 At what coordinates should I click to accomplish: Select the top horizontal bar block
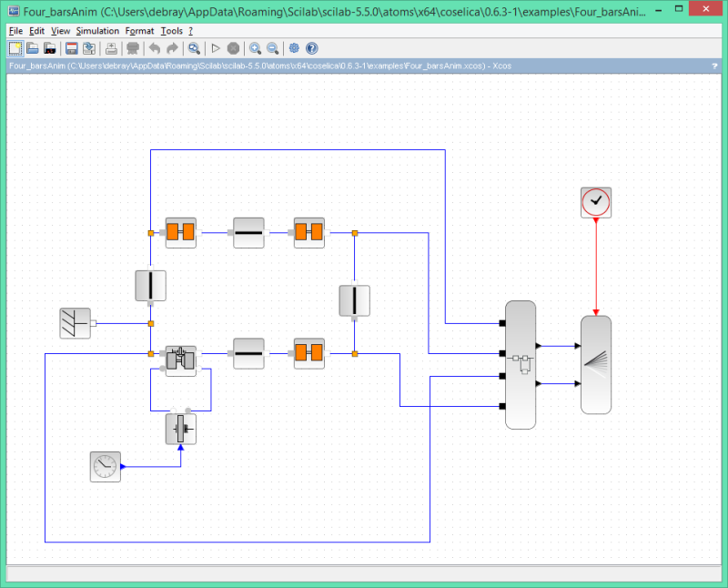(x=248, y=233)
